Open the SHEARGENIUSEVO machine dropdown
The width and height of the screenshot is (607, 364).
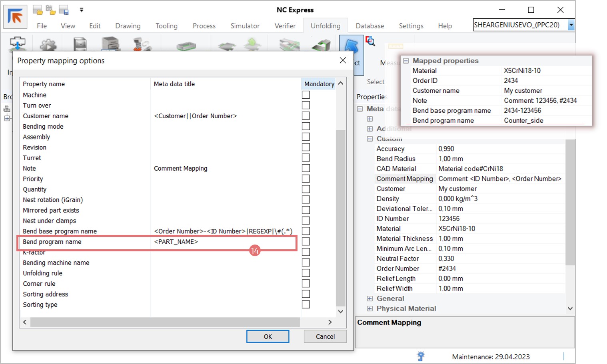click(x=571, y=25)
